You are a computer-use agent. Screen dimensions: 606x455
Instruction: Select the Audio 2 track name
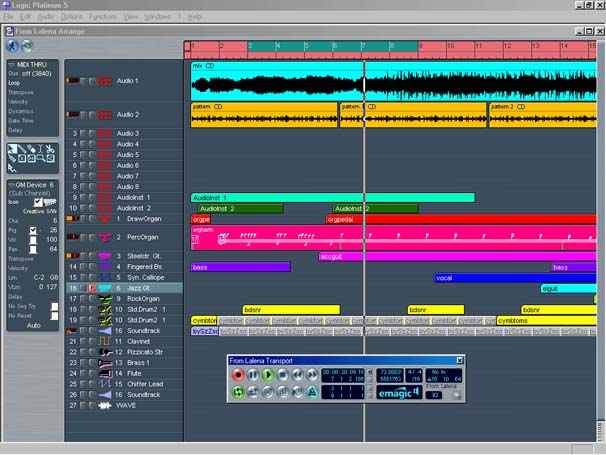pos(128,115)
